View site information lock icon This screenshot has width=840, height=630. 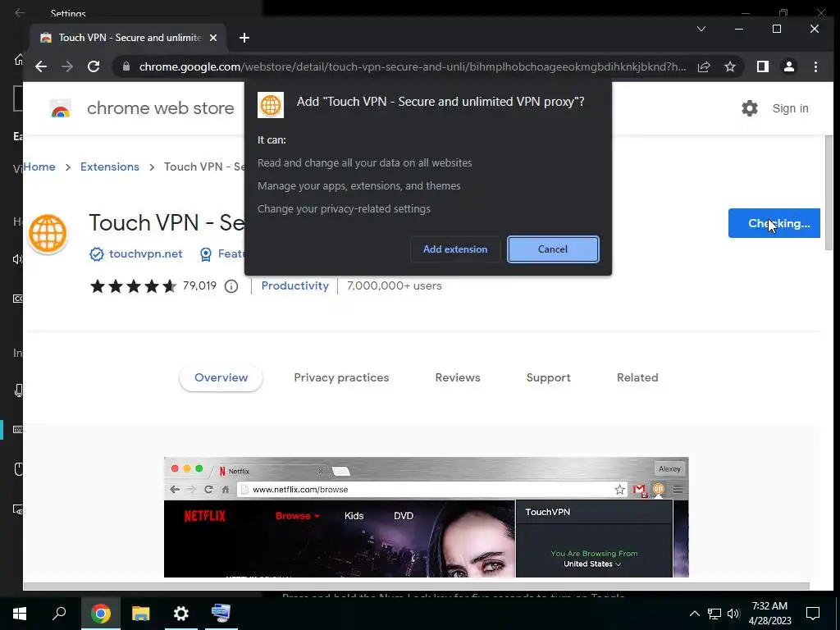point(126,66)
